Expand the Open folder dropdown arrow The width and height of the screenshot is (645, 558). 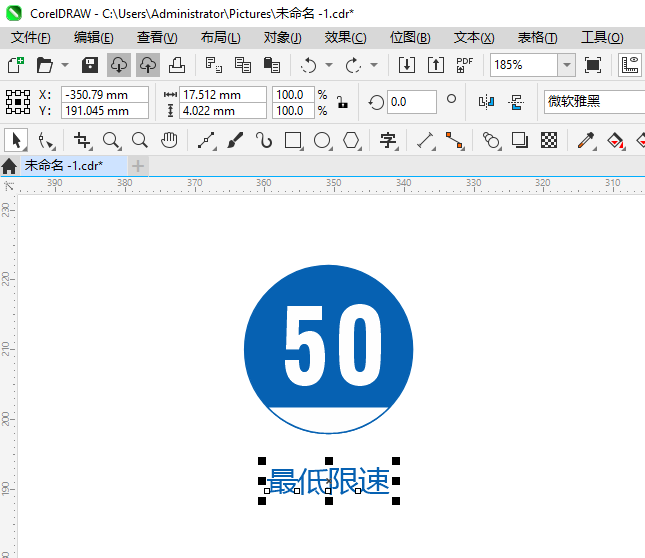tap(65, 65)
